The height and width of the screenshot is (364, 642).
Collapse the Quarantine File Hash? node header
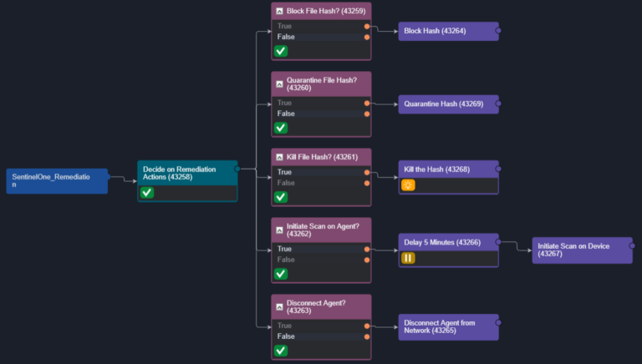279,81
